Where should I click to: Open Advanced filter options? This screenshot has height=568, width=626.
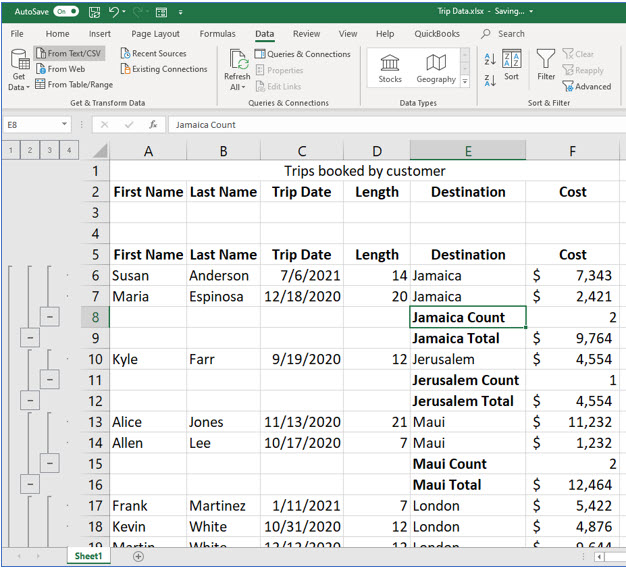coord(587,86)
